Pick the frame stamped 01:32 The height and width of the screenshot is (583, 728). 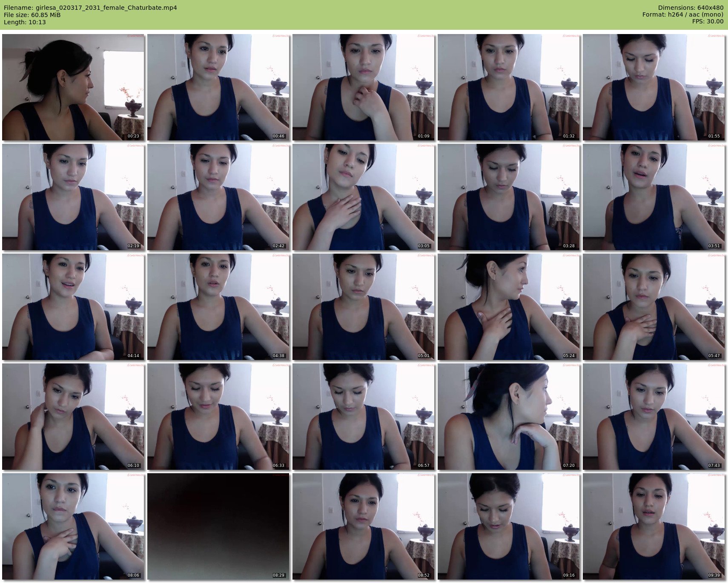point(509,87)
